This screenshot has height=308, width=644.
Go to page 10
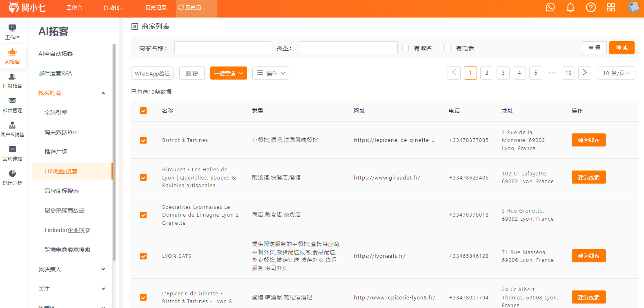point(568,73)
